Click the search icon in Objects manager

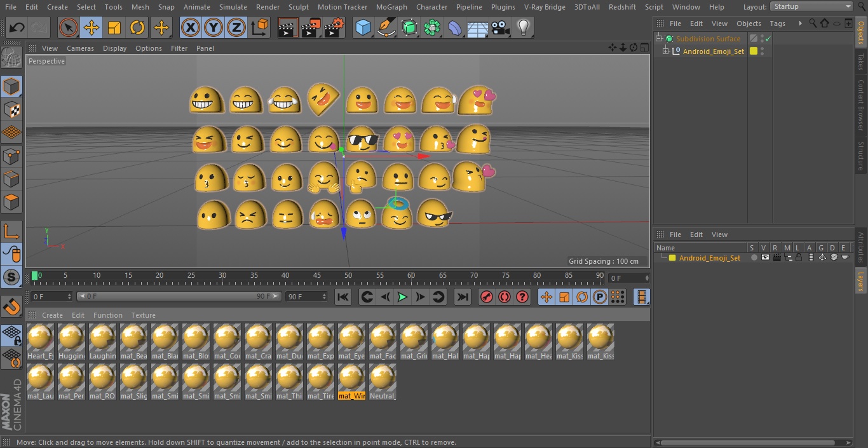point(813,24)
